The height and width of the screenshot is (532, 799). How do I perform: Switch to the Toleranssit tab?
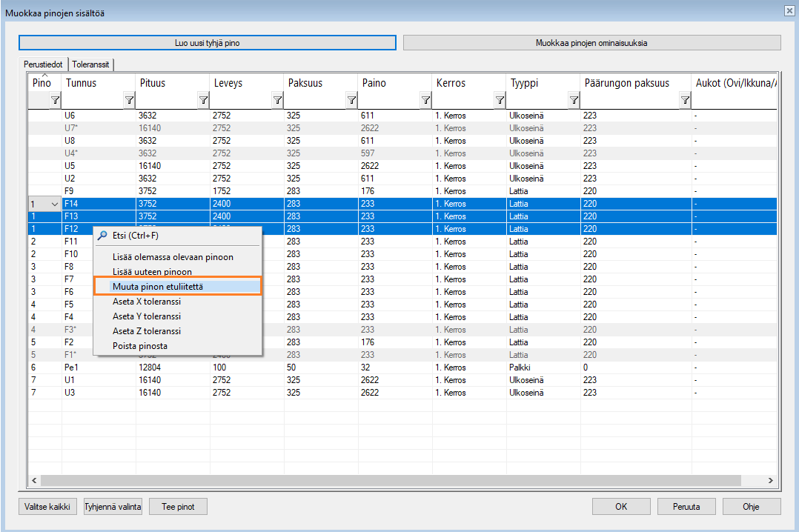coord(91,64)
